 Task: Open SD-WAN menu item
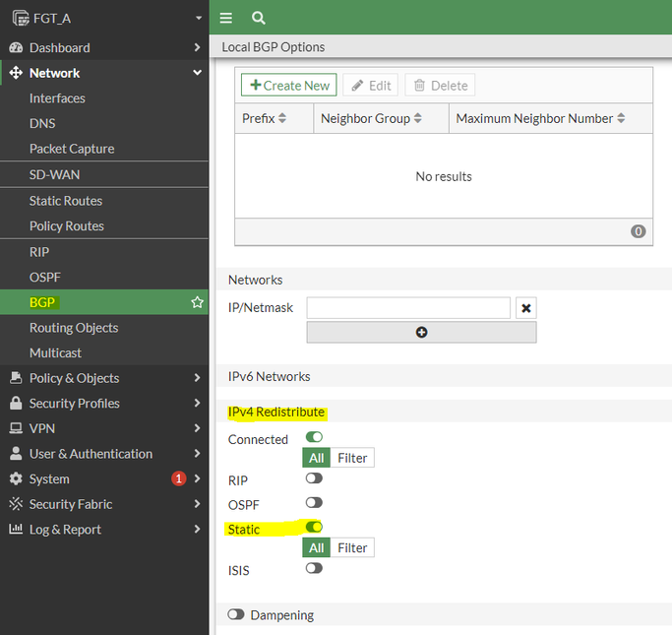pyautogui.click(x=104, y=174)
